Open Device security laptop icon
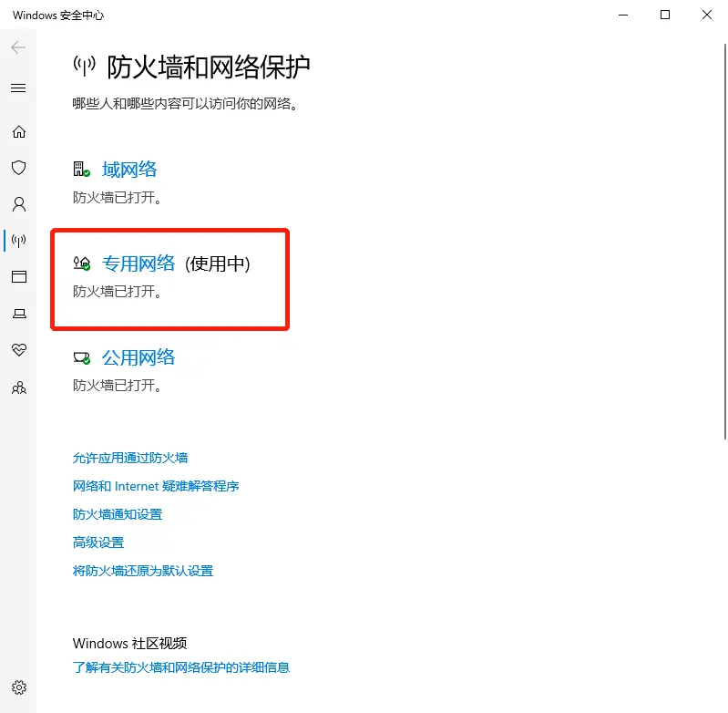 [x=19, y=314]
